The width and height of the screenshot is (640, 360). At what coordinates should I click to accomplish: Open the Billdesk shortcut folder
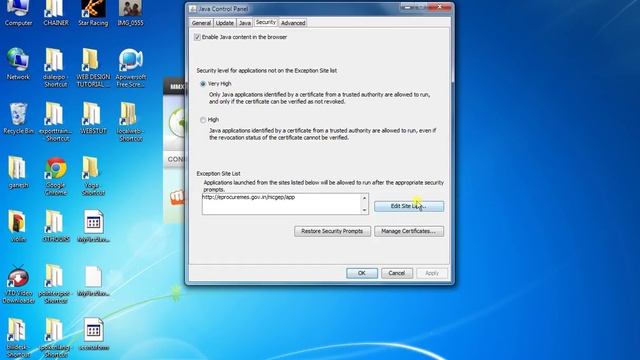coord(18,338)
